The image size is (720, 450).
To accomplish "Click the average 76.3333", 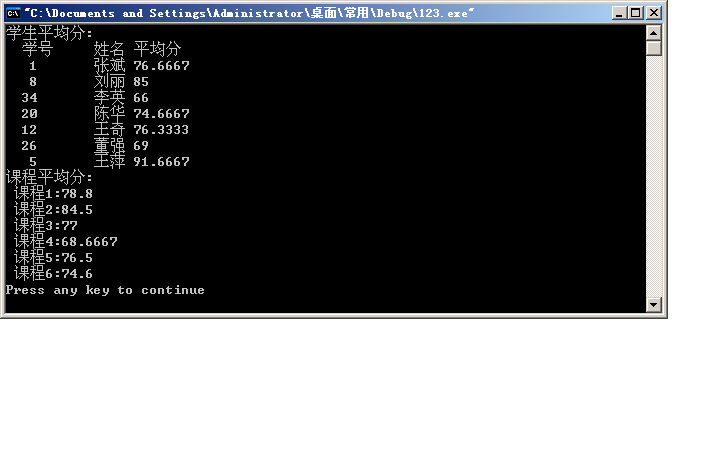I will [161, 130].
